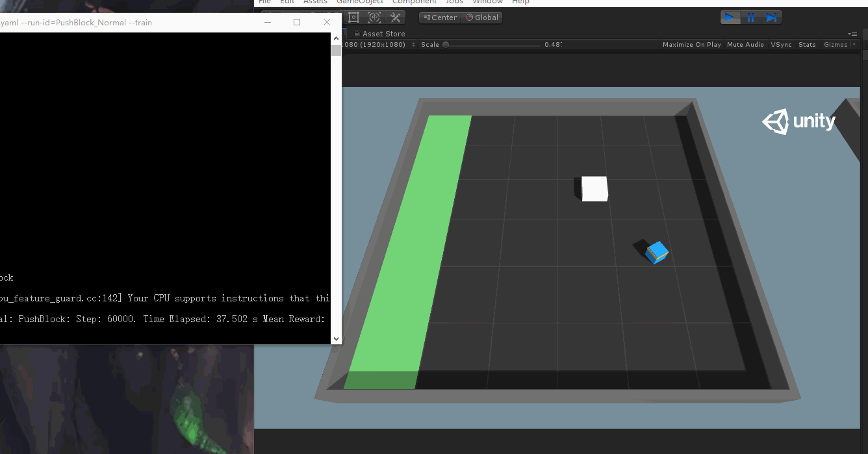
Task: Minimize the console window
Action: [x=268, y=22]
